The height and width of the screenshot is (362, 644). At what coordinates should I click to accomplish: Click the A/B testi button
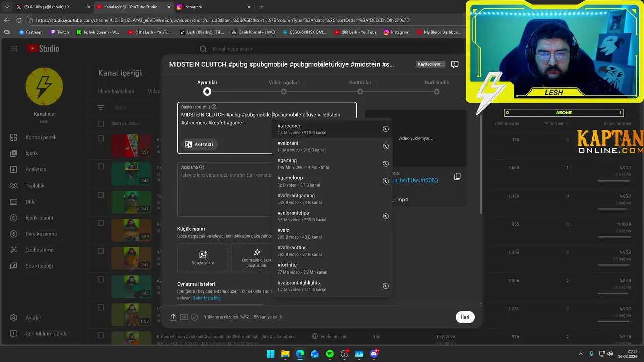pos(199,144)
